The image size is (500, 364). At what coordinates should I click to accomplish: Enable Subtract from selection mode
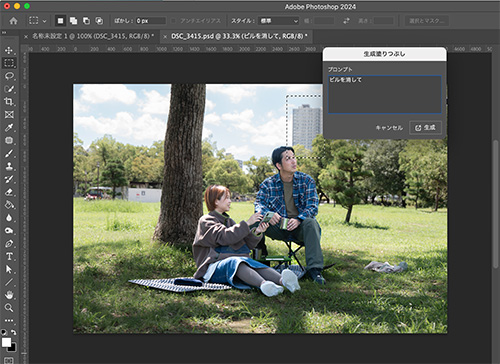[x=86, y=21]
